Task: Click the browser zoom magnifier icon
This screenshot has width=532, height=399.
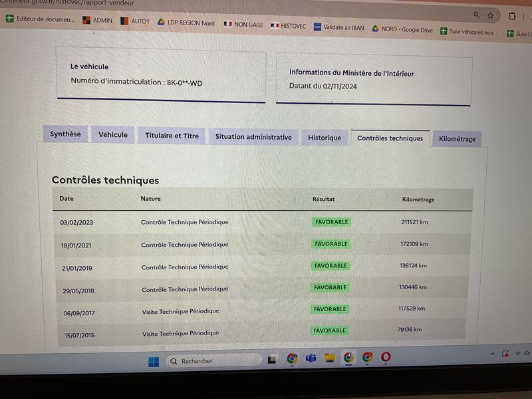Action: point(476,15)
